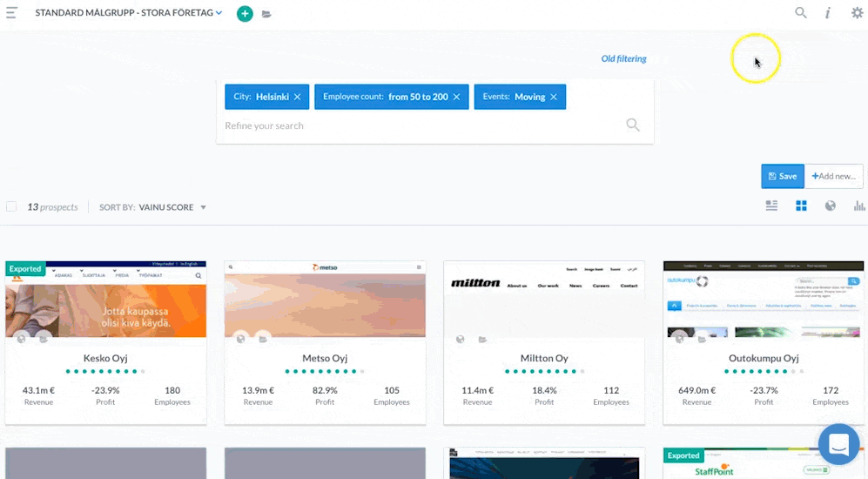The image size is (868, 479).
Task: Open the hamburger sidebar menu
Action: (x=11, y=13)
